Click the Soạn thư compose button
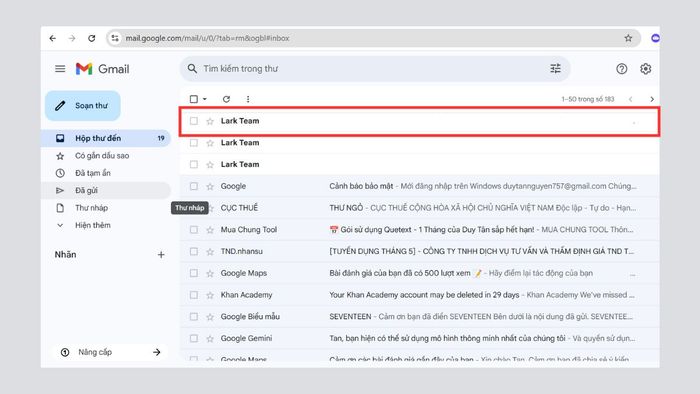The width and height of the screenshot is (700, 394). click(83, 106)
